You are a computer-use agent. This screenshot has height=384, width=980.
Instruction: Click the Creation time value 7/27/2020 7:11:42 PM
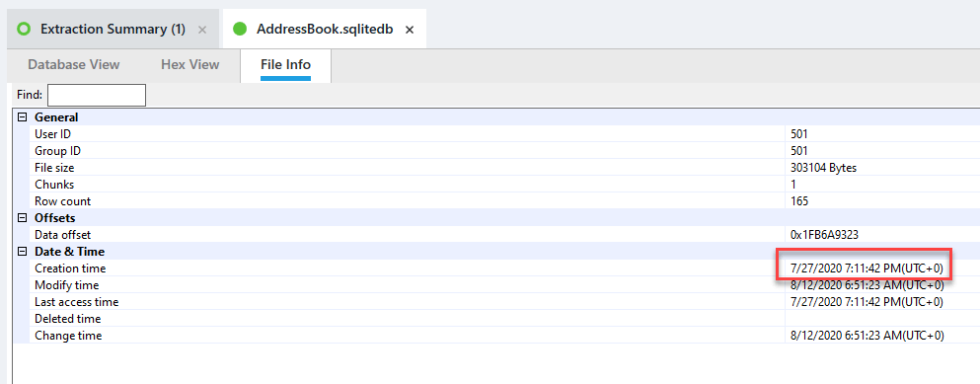[867, 269]
